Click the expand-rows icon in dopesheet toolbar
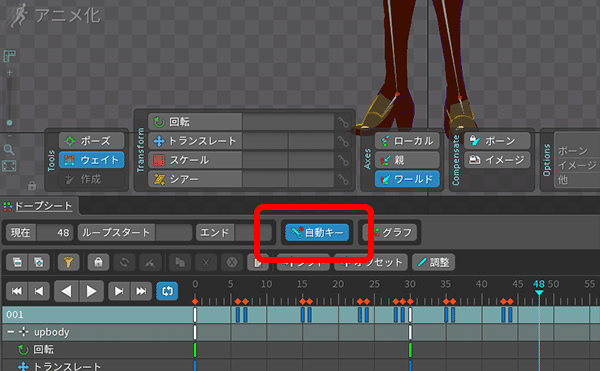600x371 pixels. (x=39, y=262)
